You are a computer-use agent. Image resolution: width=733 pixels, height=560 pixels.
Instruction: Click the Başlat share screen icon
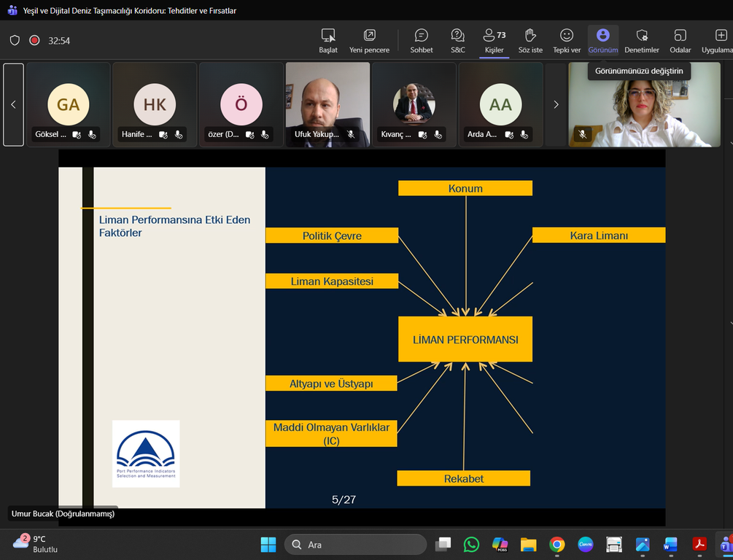328,40
